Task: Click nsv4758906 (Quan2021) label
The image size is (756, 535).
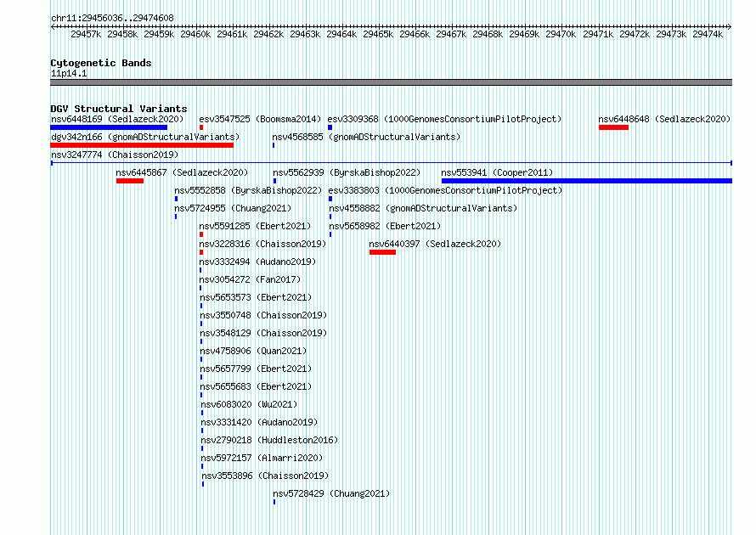Action: pos(254,351)
